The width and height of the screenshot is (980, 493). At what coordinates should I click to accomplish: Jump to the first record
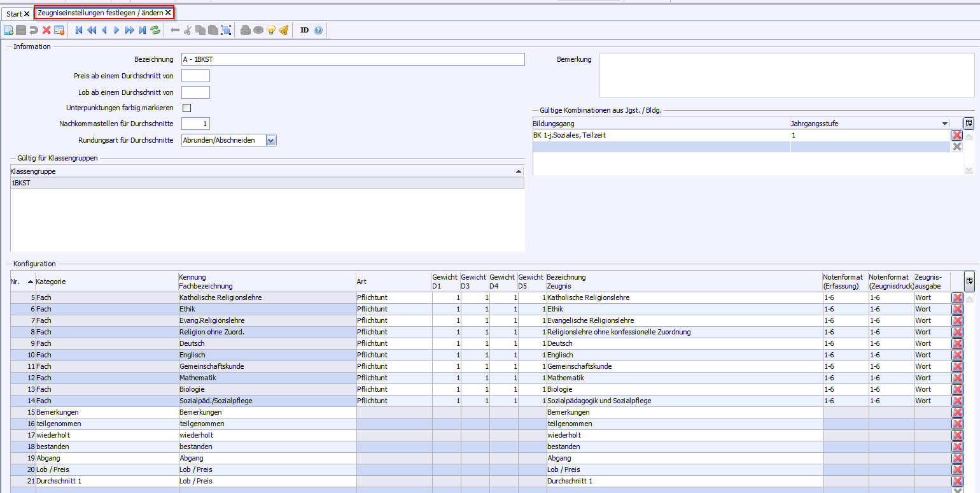[79, 30]
